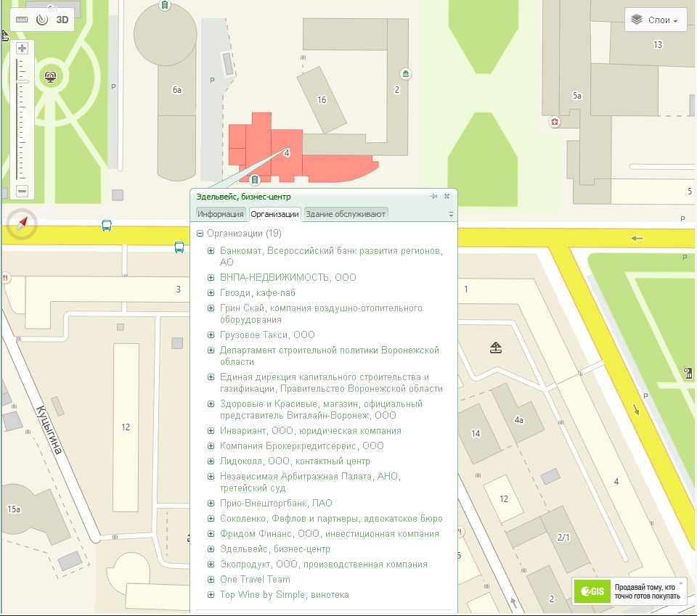Pin the Эдельвейс popup window
This screenshot has width=697, height=616.
coord(433,197)
